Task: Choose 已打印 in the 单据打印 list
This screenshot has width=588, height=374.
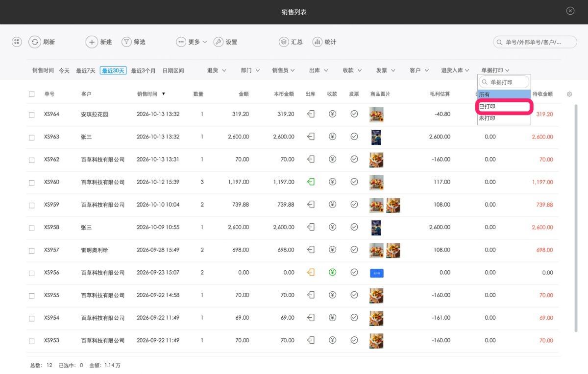Action: coord(504,106)
